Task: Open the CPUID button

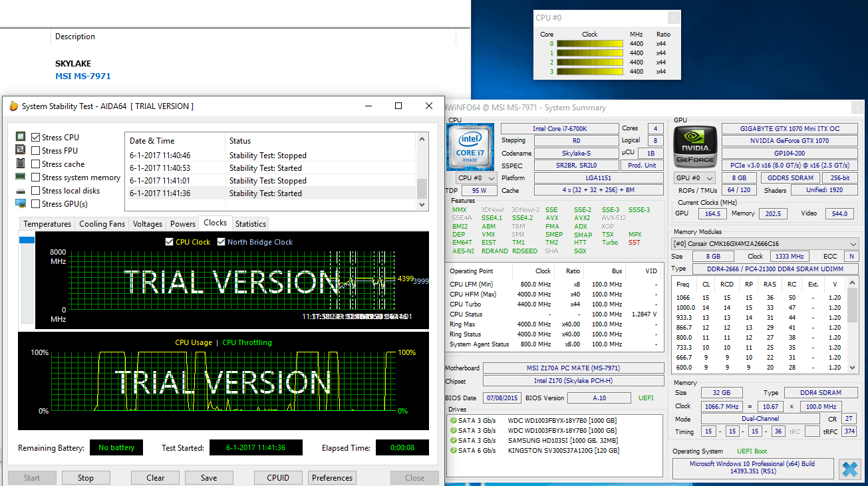Action: coord(279,477)
